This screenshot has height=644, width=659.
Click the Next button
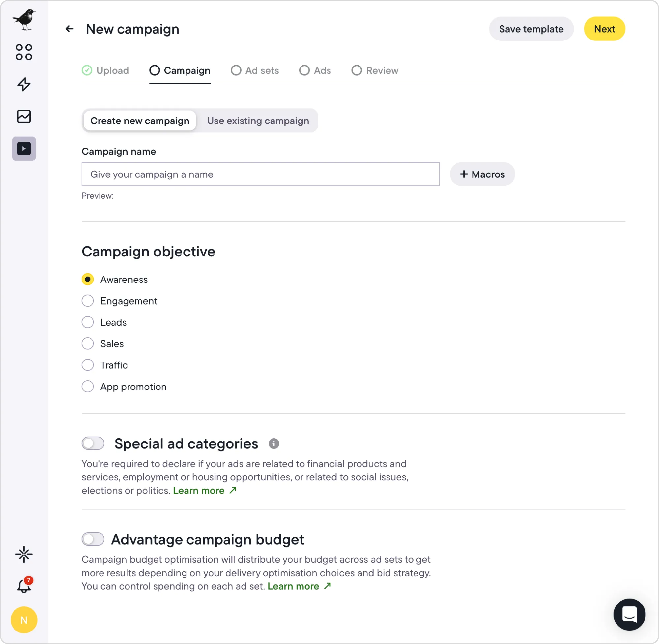pyautogui.click(x=604, y=29)
